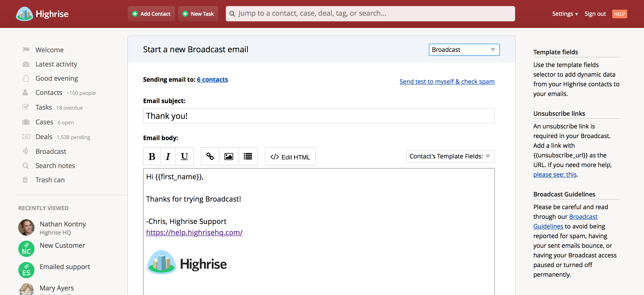Open Nathan Kontny in recently viewed
Screen dimensions: 644x295
[x=63, y=224]
